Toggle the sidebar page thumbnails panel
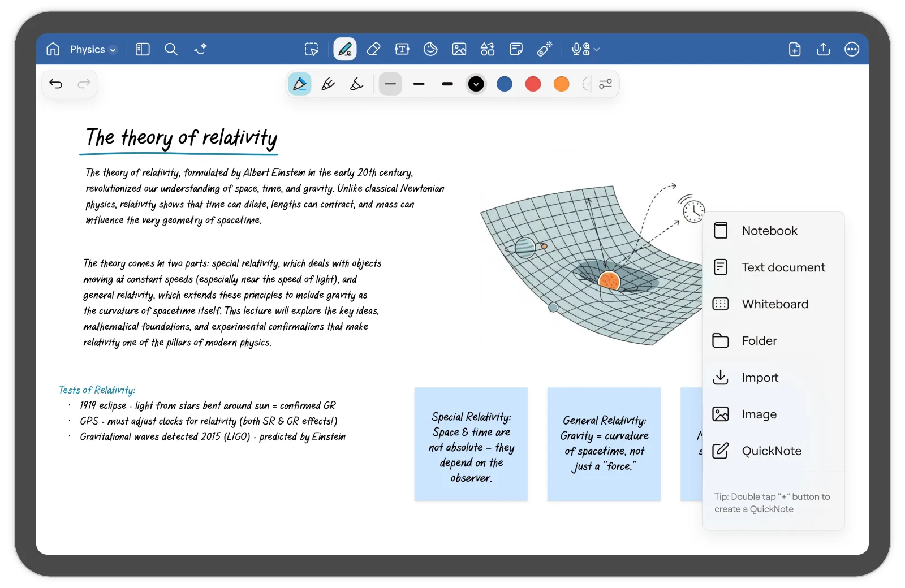This screenshot has height=588, width=905. tap(143, 49)
